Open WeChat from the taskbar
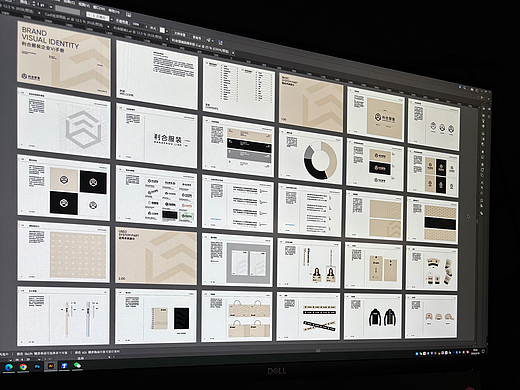Viewport: 520px width, 390px height. coord(77,365)
